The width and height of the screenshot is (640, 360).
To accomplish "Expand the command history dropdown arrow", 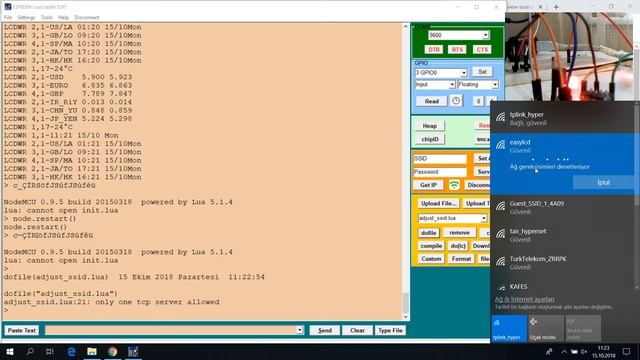I will (x=300, y=330).
